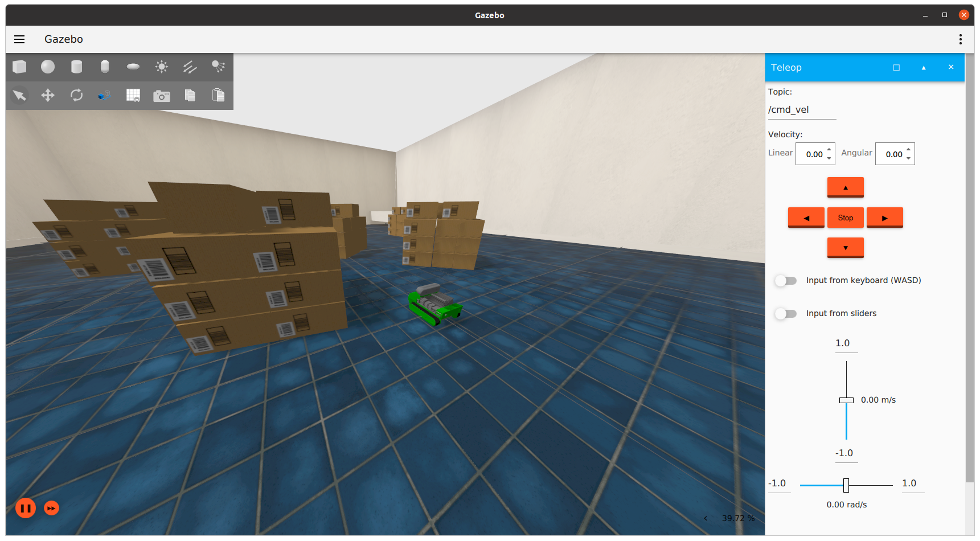
Task: Click the Velocity: label
Action: [785, 135]
